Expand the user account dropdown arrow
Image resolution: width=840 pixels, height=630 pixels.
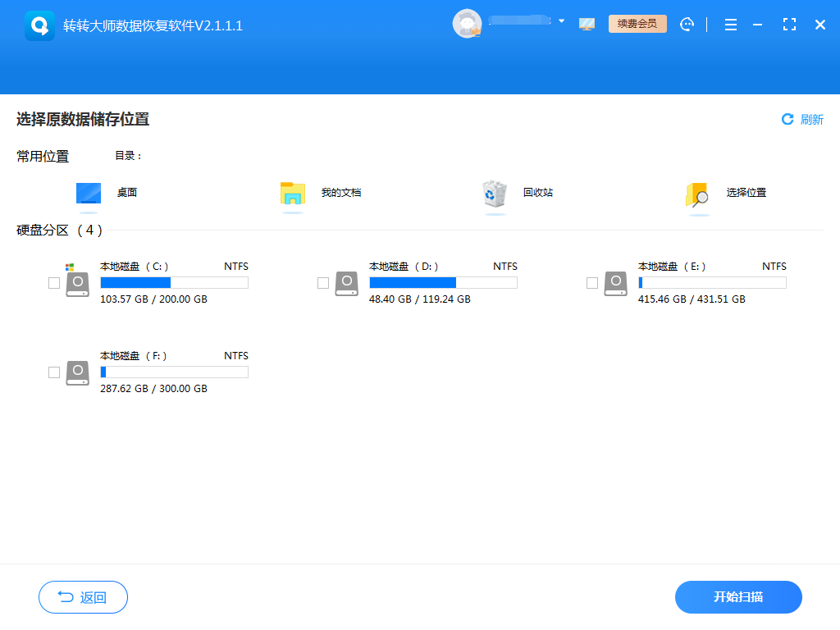click(x=562, y=21)
